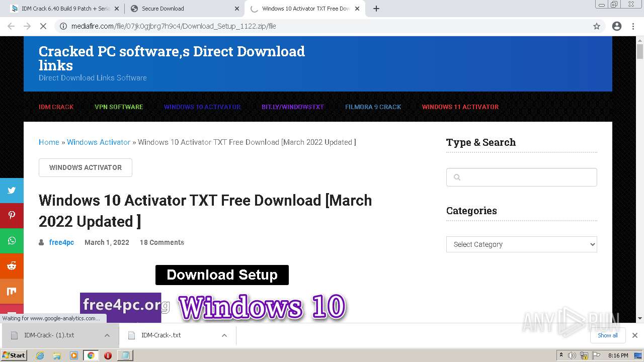Image resolution: width=644 pixels, height=362 pixels.
Task: Click the Chrome taskbar icon
Action: [91, 355]
